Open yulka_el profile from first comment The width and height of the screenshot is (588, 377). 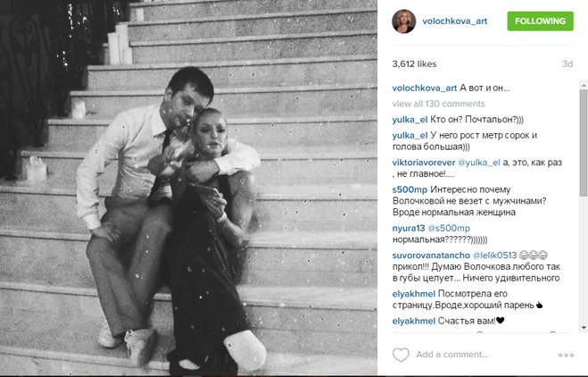[410, 120]
